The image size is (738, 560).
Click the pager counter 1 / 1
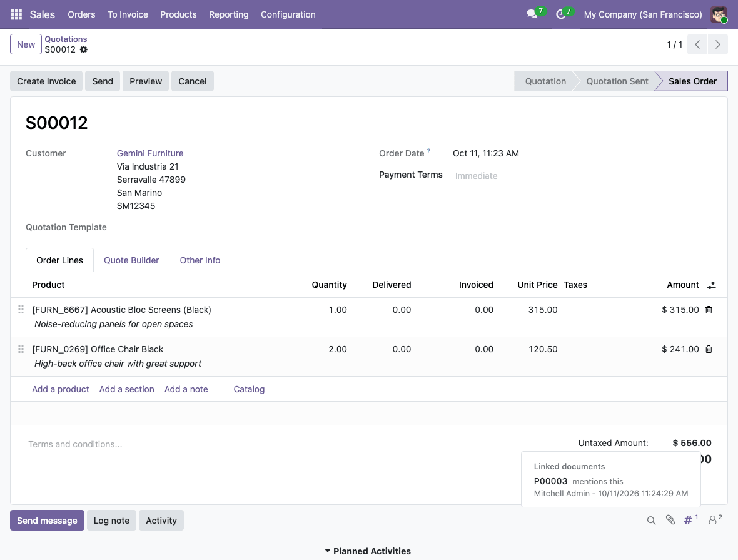(x=674, y=44)
